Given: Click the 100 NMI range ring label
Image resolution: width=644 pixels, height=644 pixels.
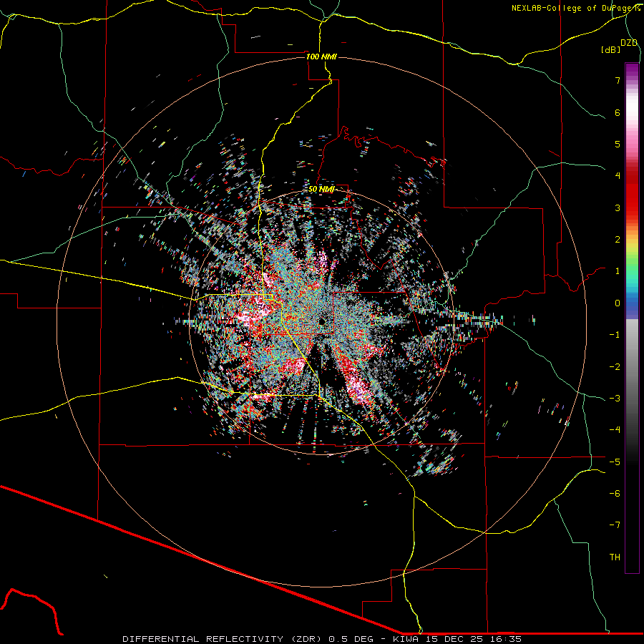Looking at the screenshot, I should pos(321,57).
